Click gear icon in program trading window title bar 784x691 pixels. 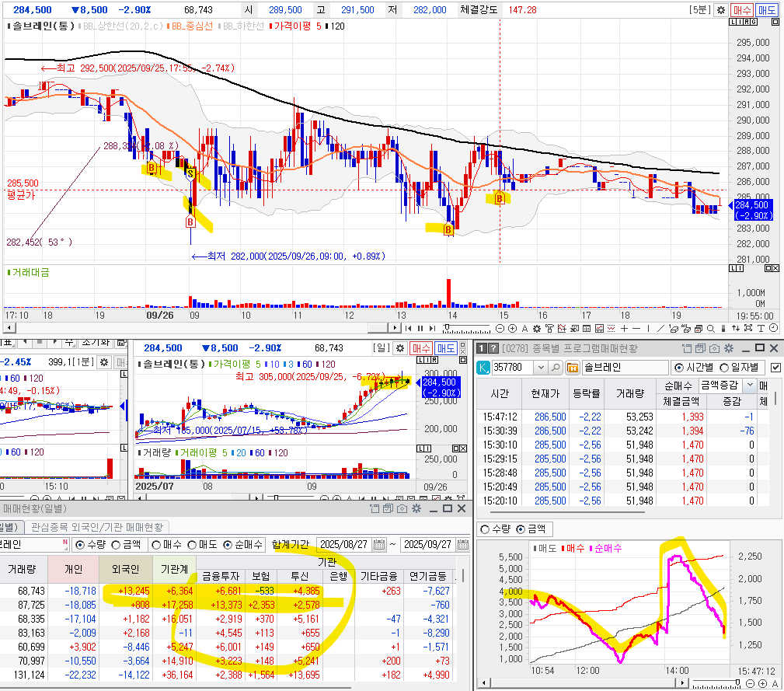tap(729, 348)
